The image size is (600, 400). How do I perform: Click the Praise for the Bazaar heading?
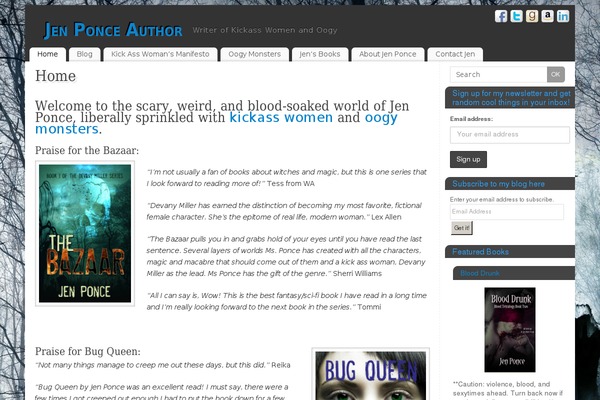87,150
